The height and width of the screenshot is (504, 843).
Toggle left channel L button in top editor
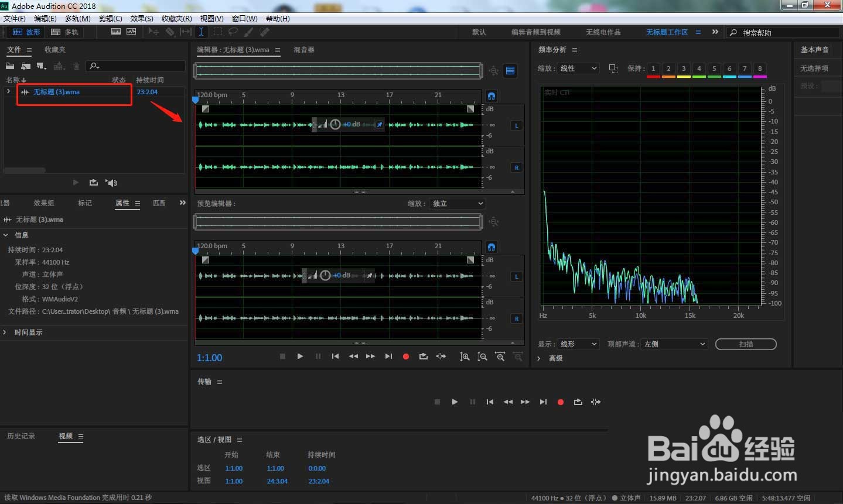[x=516, y=125]
